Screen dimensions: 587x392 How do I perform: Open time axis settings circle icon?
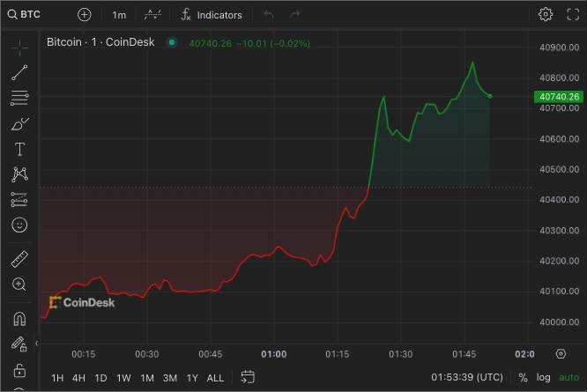561,354
